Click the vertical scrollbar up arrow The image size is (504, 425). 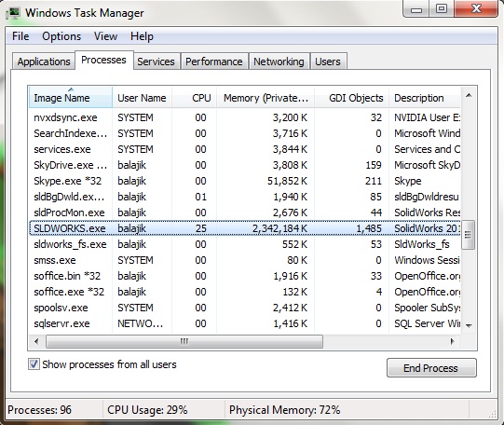click(x=469, y=95)
